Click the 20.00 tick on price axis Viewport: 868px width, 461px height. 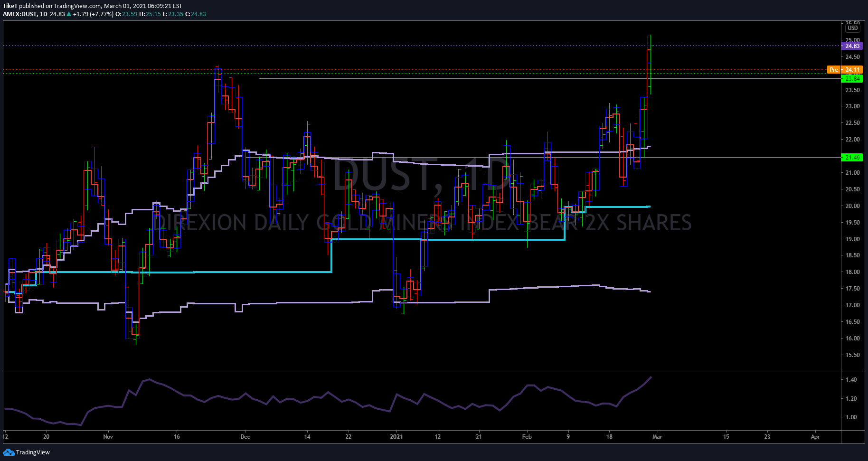pos(852,206)
